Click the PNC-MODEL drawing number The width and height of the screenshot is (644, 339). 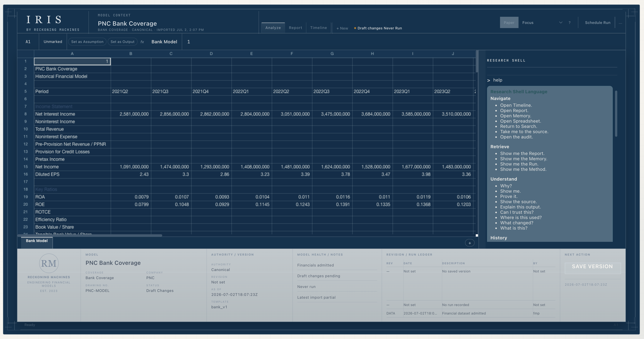(97, 291)
